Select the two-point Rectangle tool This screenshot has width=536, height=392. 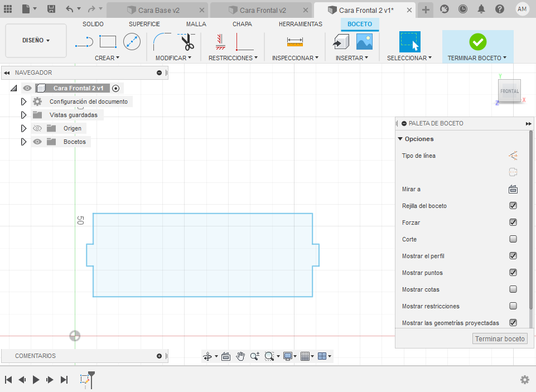[108, 42]
